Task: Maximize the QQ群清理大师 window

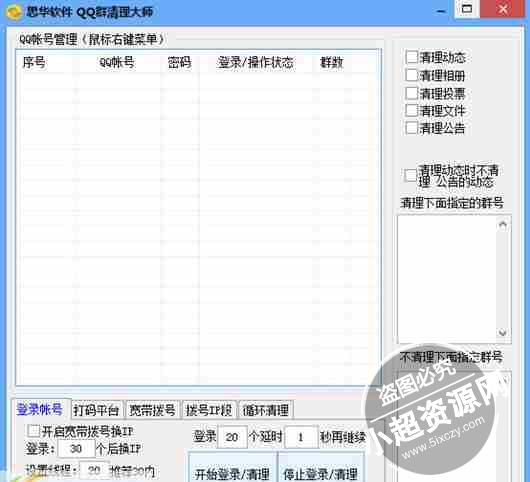Action: [x=467, y=9]
